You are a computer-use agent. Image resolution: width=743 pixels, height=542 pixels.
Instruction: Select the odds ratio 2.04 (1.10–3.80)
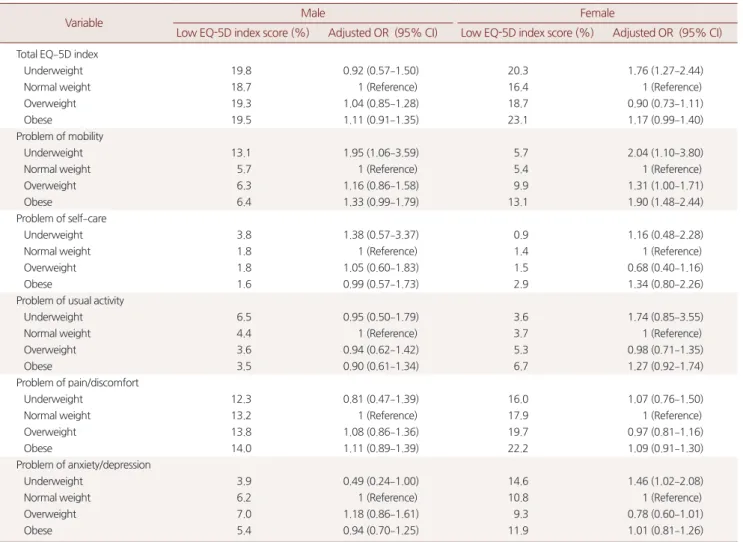point(665,153)
